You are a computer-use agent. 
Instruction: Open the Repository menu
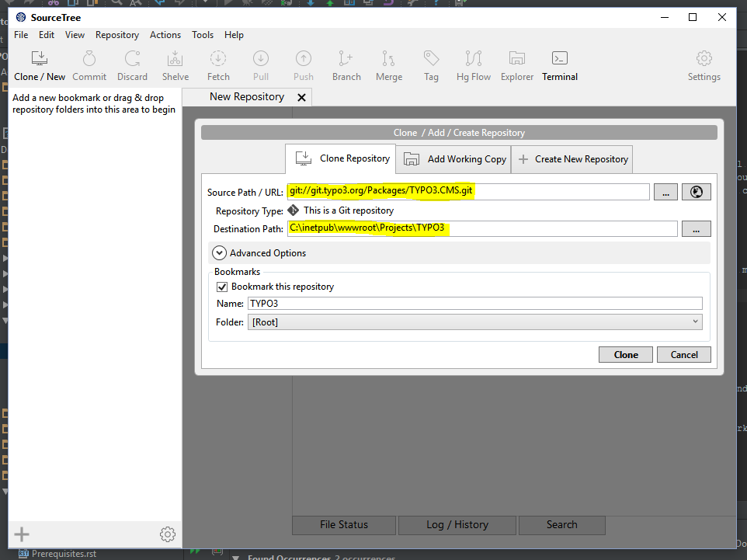click(117, 35)
